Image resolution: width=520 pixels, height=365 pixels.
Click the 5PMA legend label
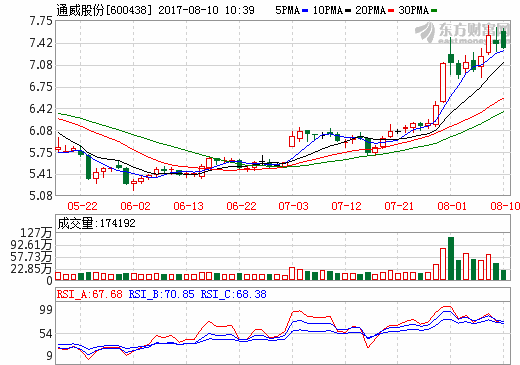tap(287, 10)
